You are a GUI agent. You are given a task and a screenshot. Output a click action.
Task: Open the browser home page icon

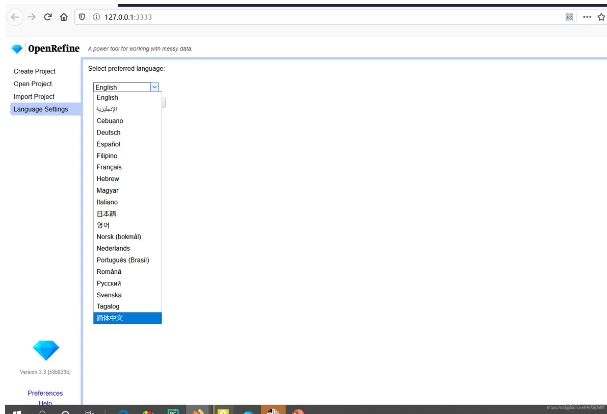(64, 17)
